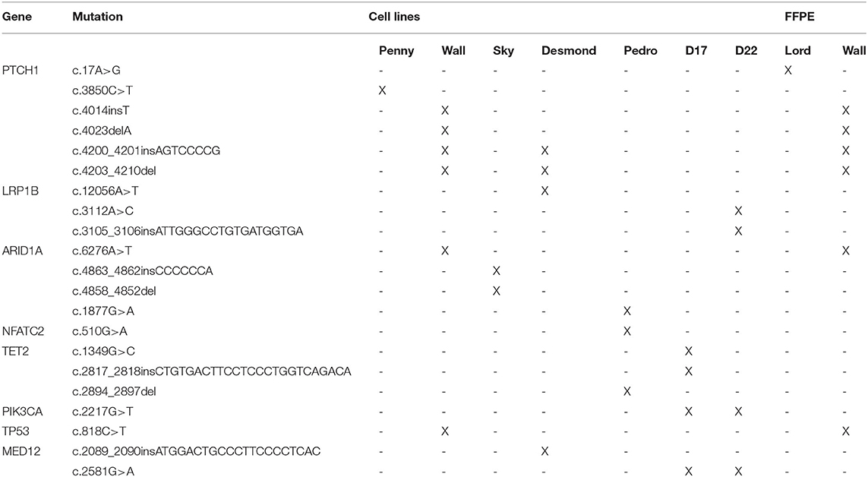Click the X in c.4200_4201insAGTCCCCG Desmond cell
868x477 pixels.
pyautogui.click(x=544, y=150)
